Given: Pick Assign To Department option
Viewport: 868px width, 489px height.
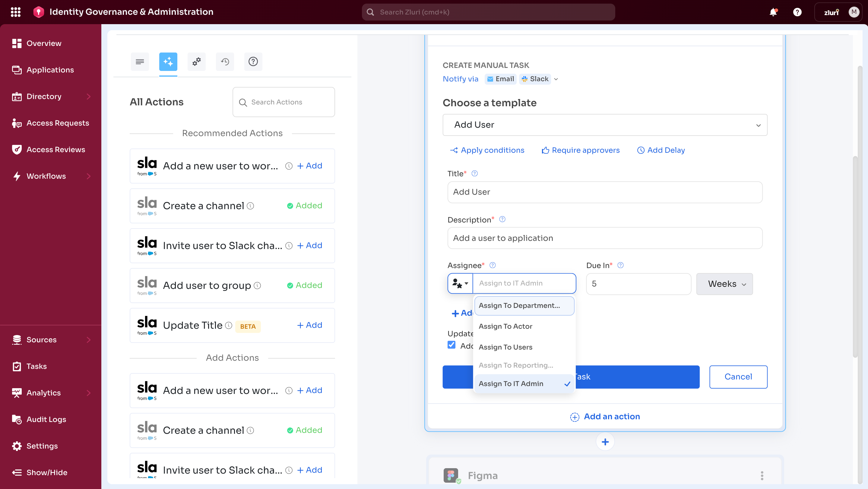Looking at the screenshot, I should coord(519,305).
